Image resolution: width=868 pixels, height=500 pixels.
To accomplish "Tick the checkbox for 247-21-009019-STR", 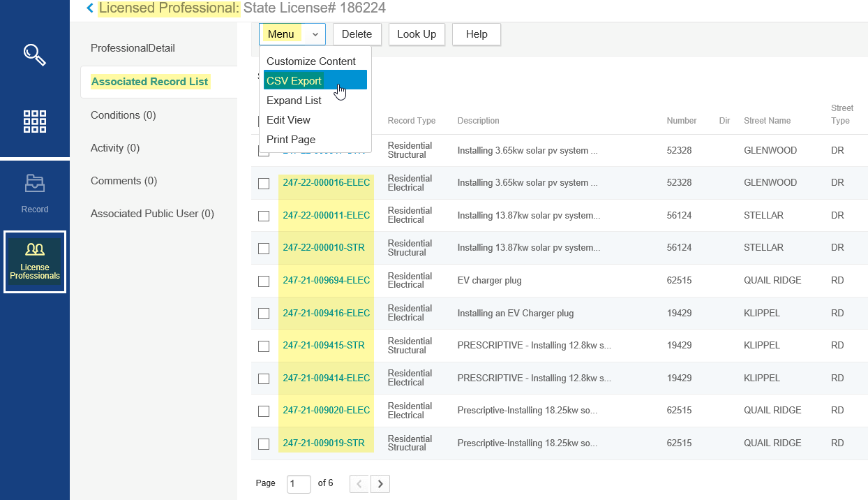I will pos(264,443).
